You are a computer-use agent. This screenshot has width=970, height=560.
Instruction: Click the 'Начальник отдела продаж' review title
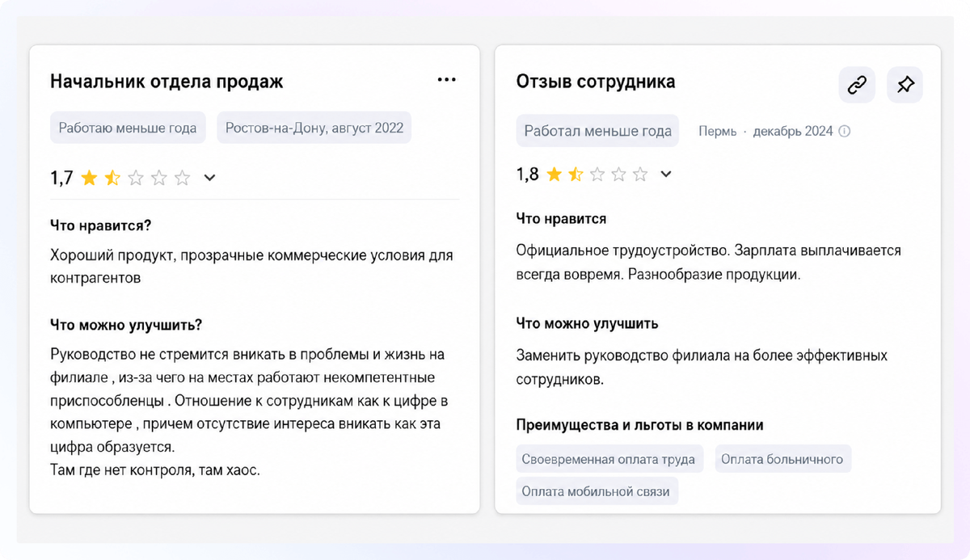[167, 81]
